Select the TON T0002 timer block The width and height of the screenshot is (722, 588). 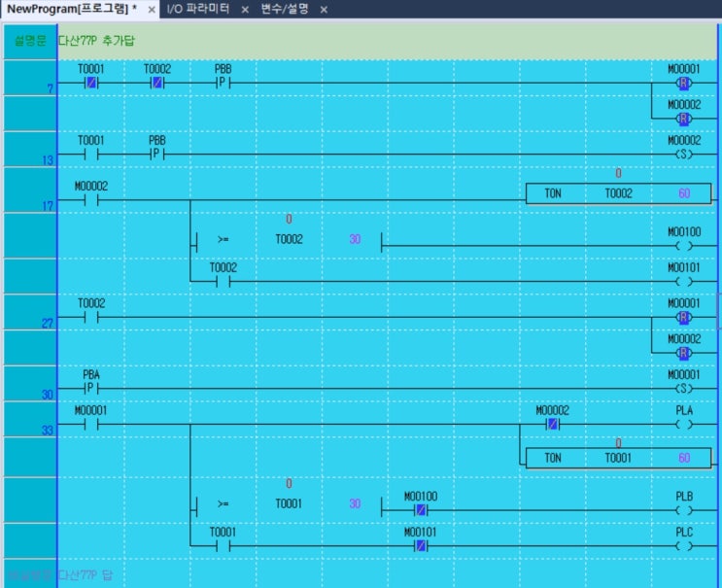(618, 193)
